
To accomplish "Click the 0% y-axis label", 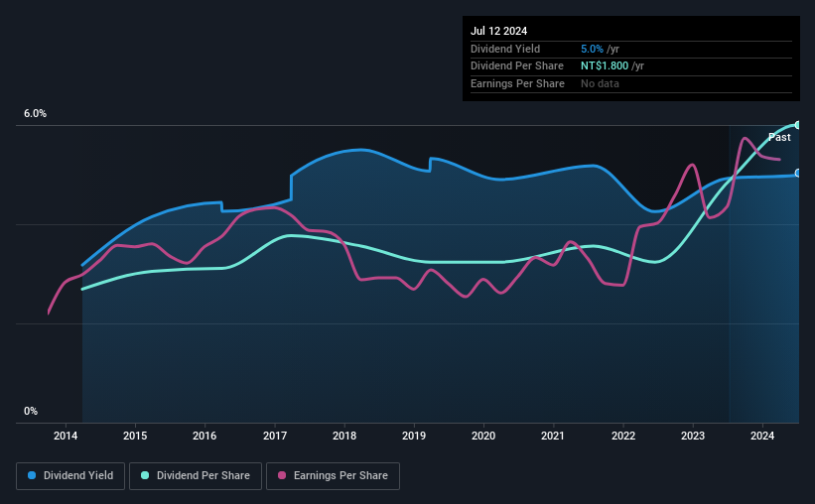I will pos(31,411).
